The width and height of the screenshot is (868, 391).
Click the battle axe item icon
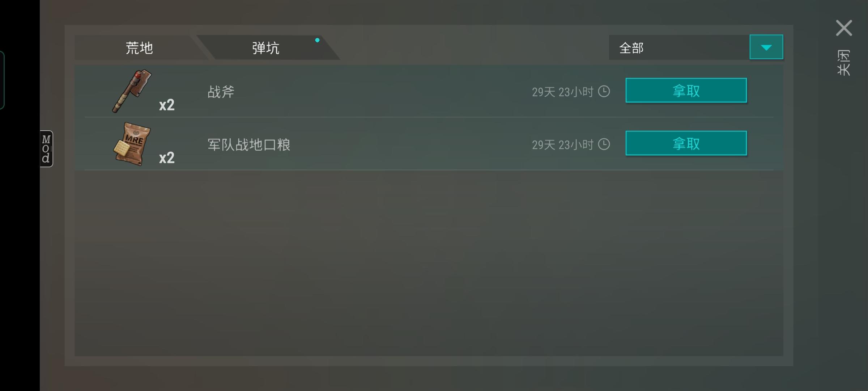(x=132, y=91)
